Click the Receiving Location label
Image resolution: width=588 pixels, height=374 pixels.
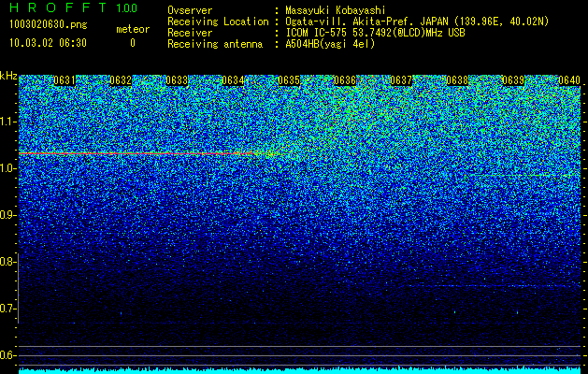tap(218, 22)
